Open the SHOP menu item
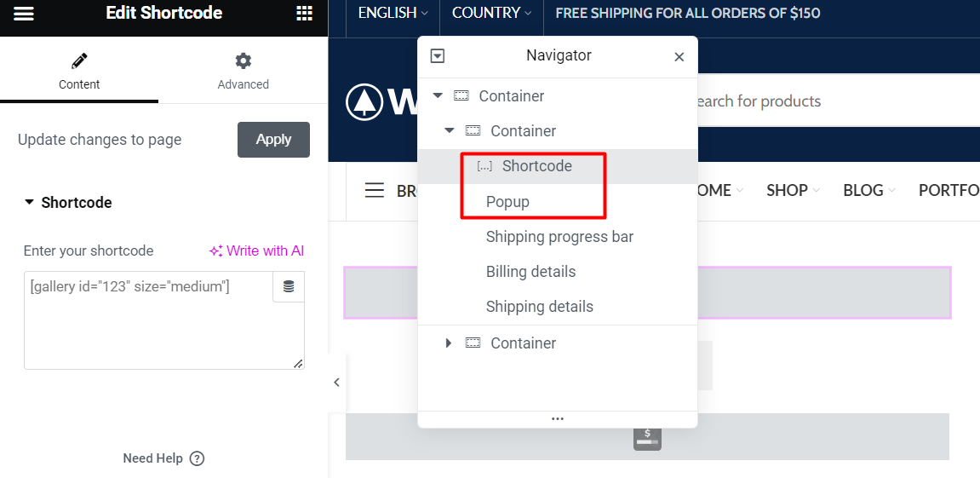Screen dimensions: 980x478 [x=794, y=190]
